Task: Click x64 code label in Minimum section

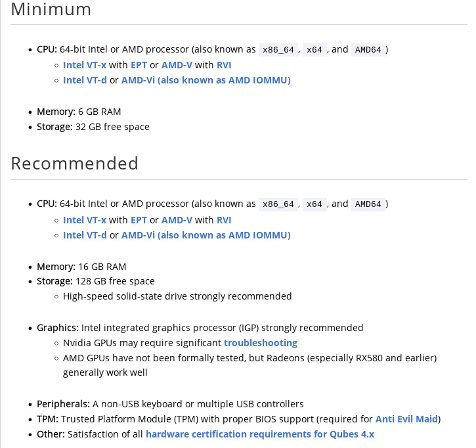Action: pos(314,50)
